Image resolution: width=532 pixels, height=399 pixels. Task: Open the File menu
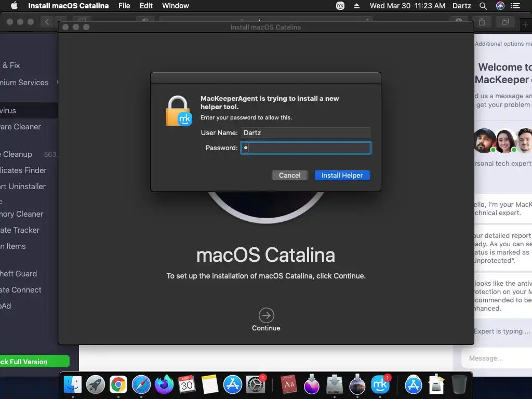pos(124,6)
